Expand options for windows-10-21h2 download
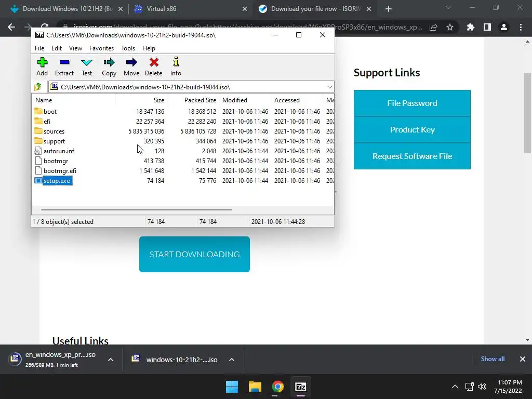The width and height of the screenshot is (532, 399). click(x=232, y=360)
